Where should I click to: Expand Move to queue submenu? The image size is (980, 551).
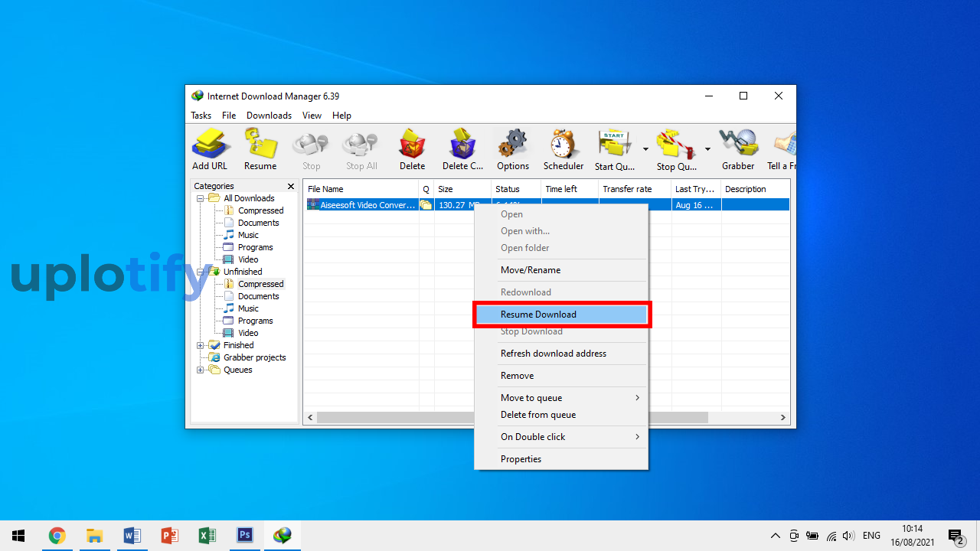point(561,398)
